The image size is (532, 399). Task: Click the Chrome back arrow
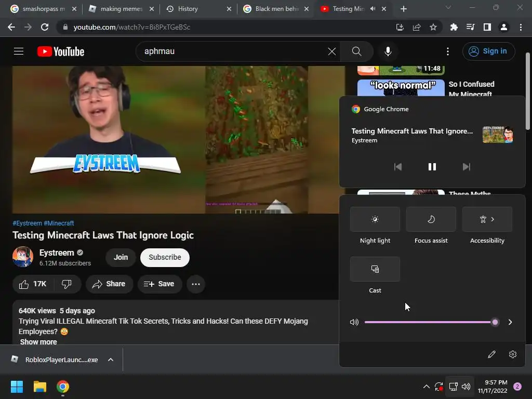click(x=11, y=27)
